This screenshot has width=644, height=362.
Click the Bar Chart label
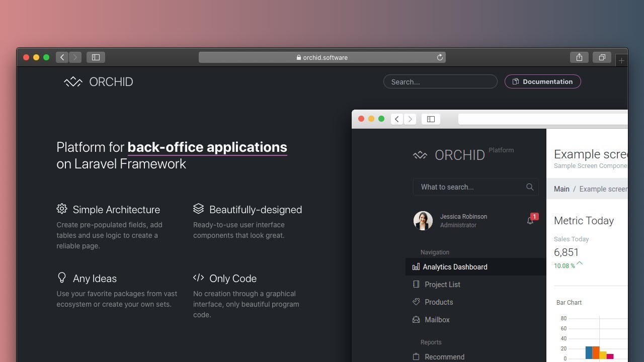(569, 303)
